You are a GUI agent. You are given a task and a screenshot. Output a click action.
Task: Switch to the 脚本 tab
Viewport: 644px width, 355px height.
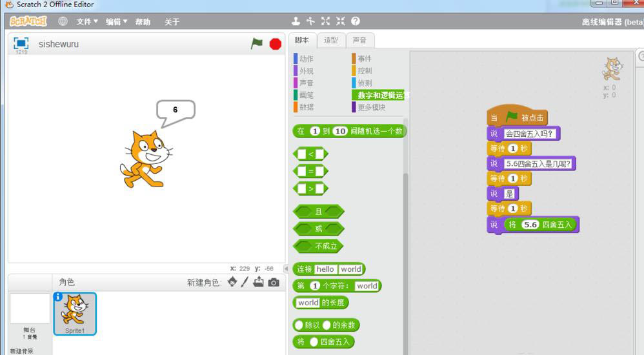[302, 40]
